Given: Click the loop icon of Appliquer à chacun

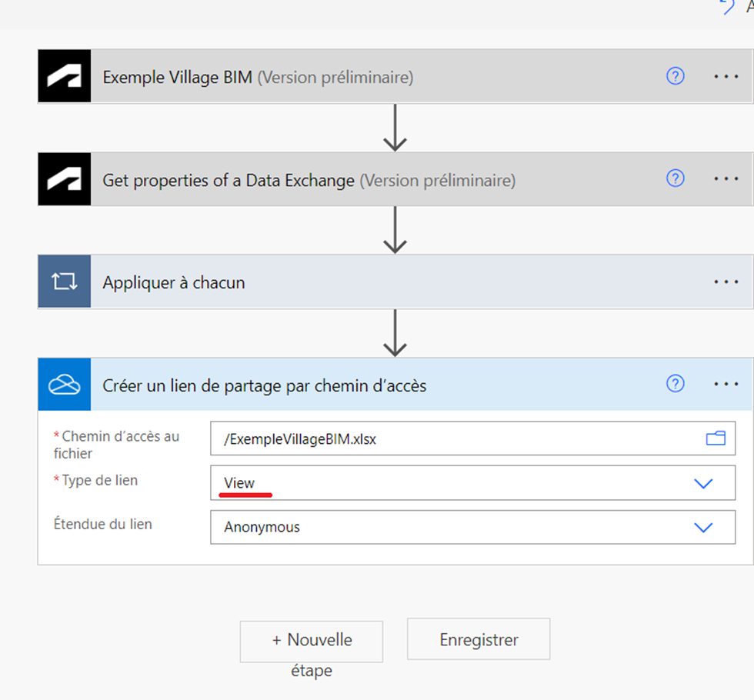Looking at the screenshot, I should pyautogui.click(x=65, y=282).
